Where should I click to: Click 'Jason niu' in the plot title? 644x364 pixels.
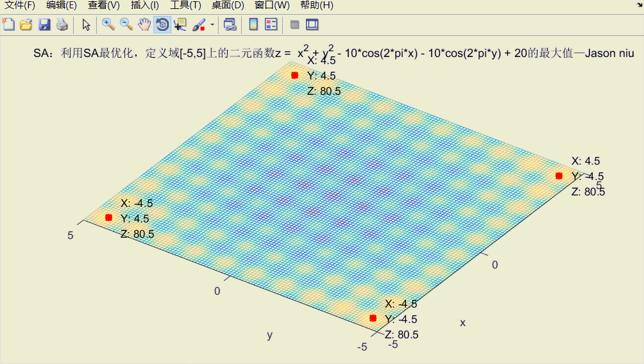(609, 53)
